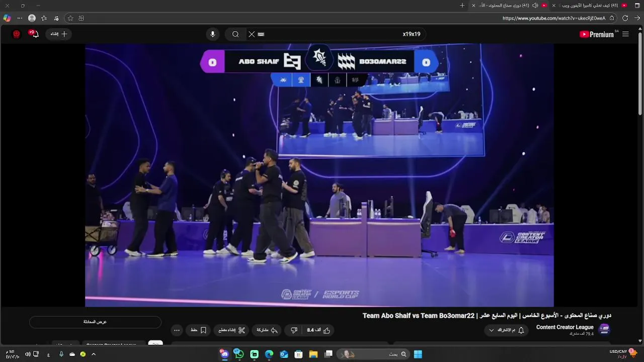Show hidden system tray icons chevron
Viewport: 644px width, 362px height.
pos(94,354)
